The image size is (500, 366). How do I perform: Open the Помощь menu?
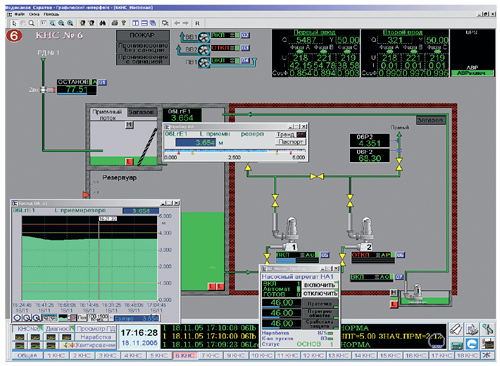tap(51, 14)
